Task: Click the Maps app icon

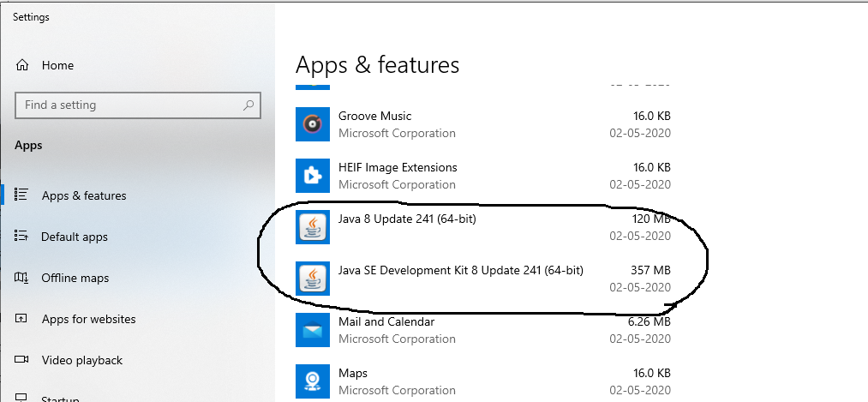Action: (312, 381)
